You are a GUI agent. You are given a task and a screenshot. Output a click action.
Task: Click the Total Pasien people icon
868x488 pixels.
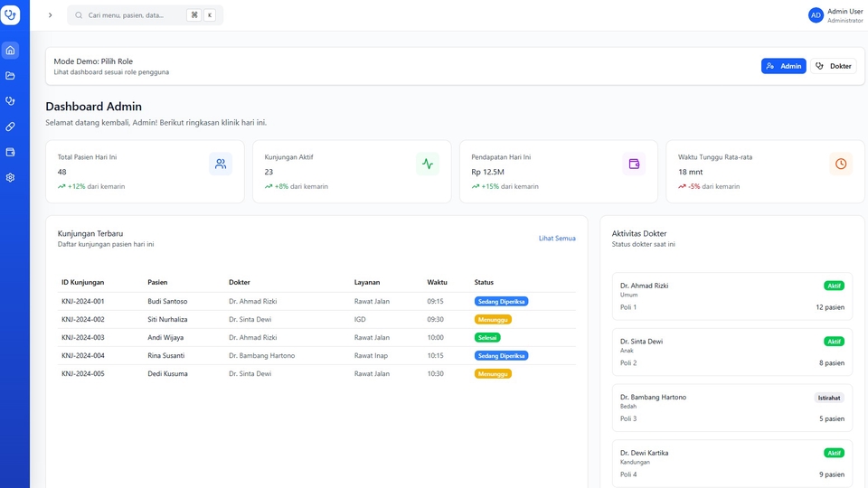click(x=221, y=164)
